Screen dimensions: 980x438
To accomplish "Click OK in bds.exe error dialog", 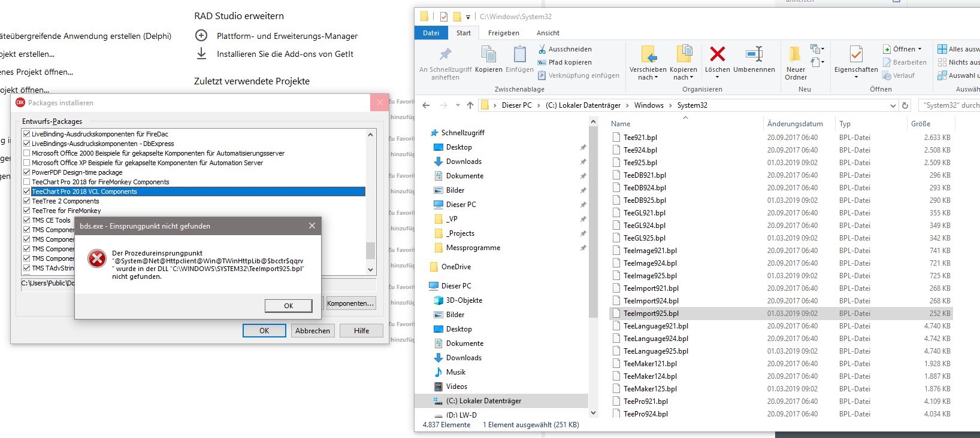I will point(288,306).
